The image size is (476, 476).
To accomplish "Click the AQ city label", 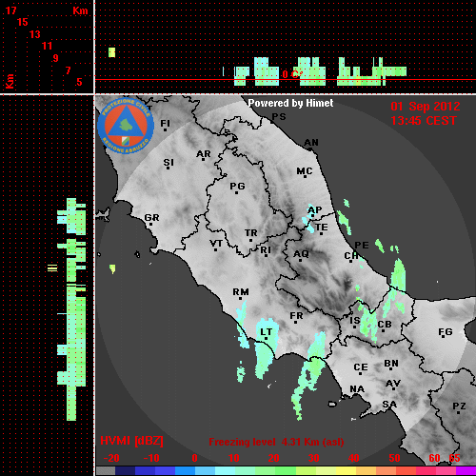I will [x=301, y=254].
